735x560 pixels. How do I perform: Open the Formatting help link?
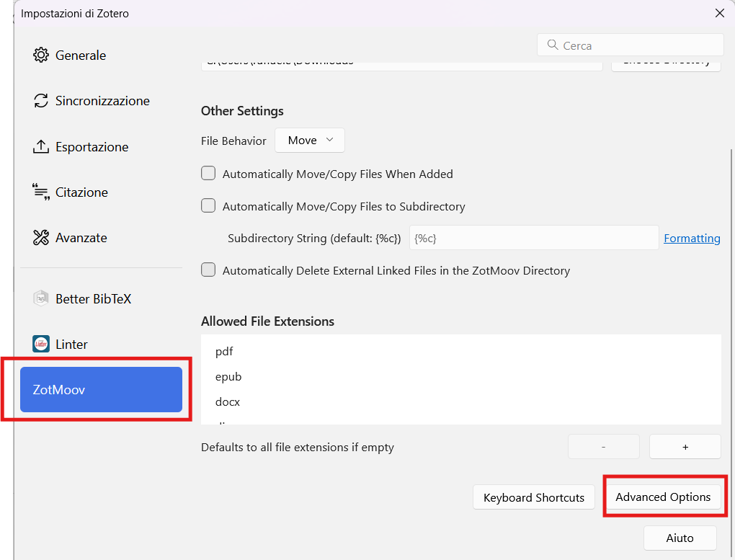[692, 239]
